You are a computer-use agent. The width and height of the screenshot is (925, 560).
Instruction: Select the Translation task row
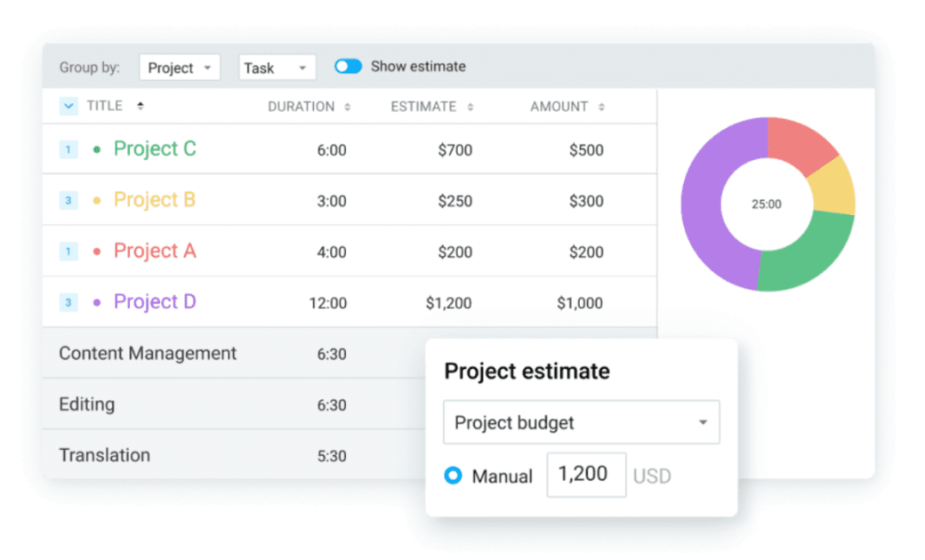104,455
